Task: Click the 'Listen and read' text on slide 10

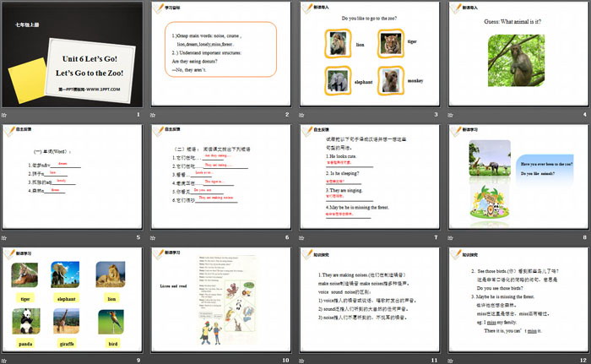Action: [173, 286]
